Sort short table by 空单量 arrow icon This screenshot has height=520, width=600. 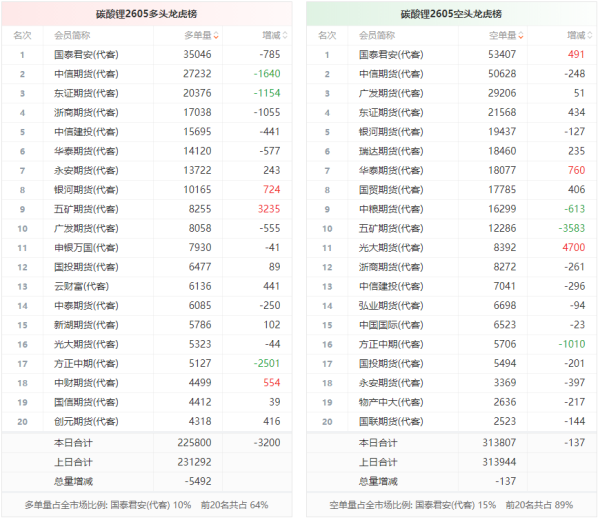(x=521, y=36)
